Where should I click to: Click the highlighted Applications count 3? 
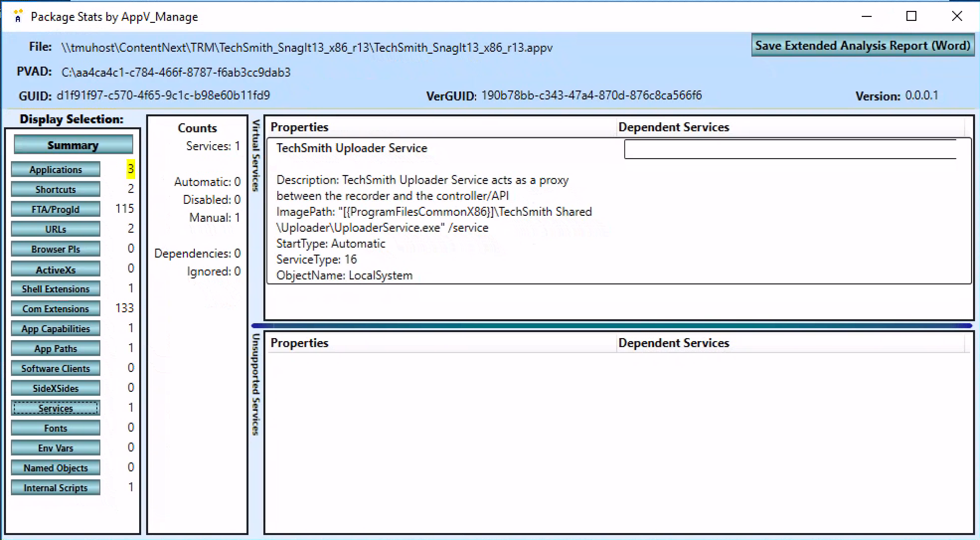click(131, 169)
